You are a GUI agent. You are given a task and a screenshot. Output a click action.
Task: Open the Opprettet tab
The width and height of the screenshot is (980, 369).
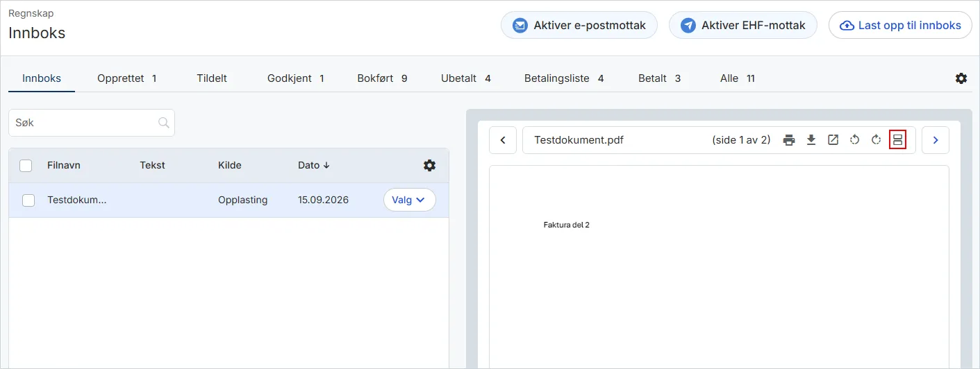[127, 78]
